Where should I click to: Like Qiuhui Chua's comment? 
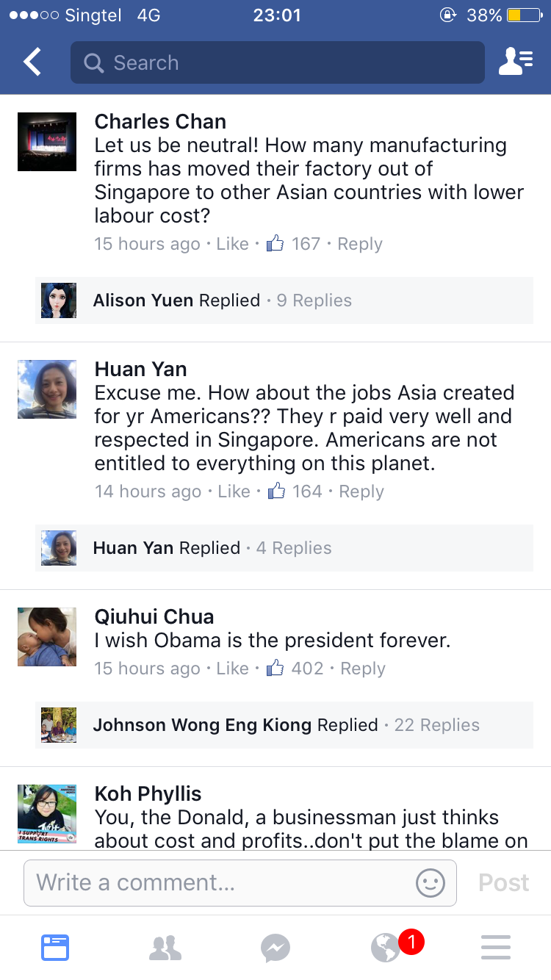232,669
